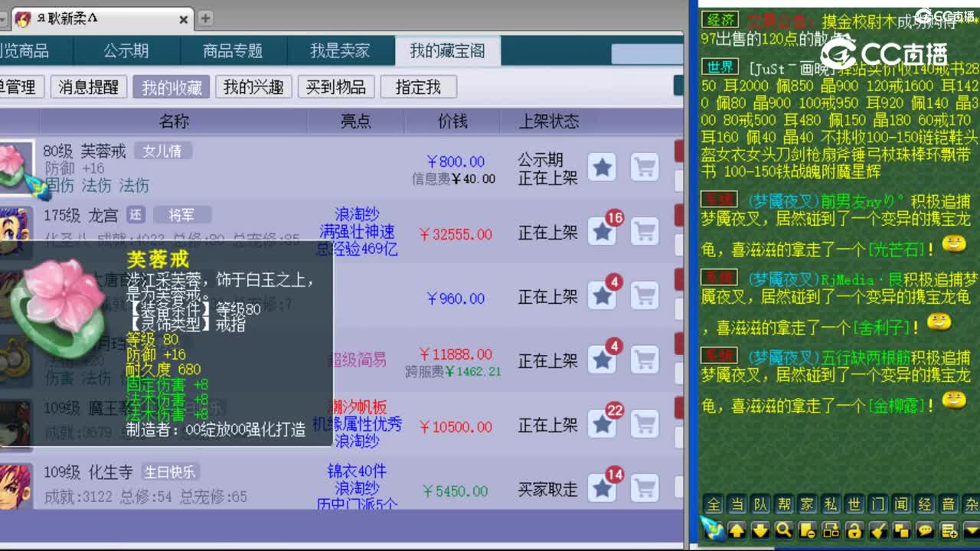The height and width of the screenshot is (551, 980).
Task: Add the ¥10500.00 魔王寨 character to cart
Action: [645, 424]
